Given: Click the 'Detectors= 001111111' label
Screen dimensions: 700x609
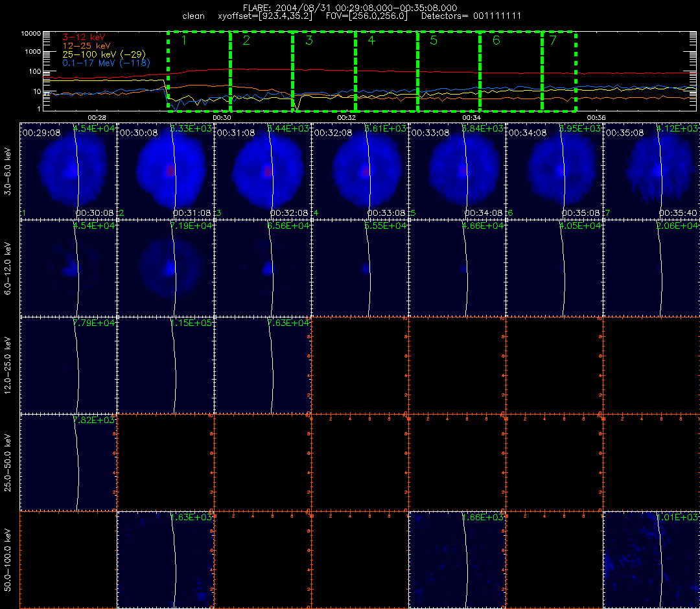Looking at the screenshot, I should 471,16.
